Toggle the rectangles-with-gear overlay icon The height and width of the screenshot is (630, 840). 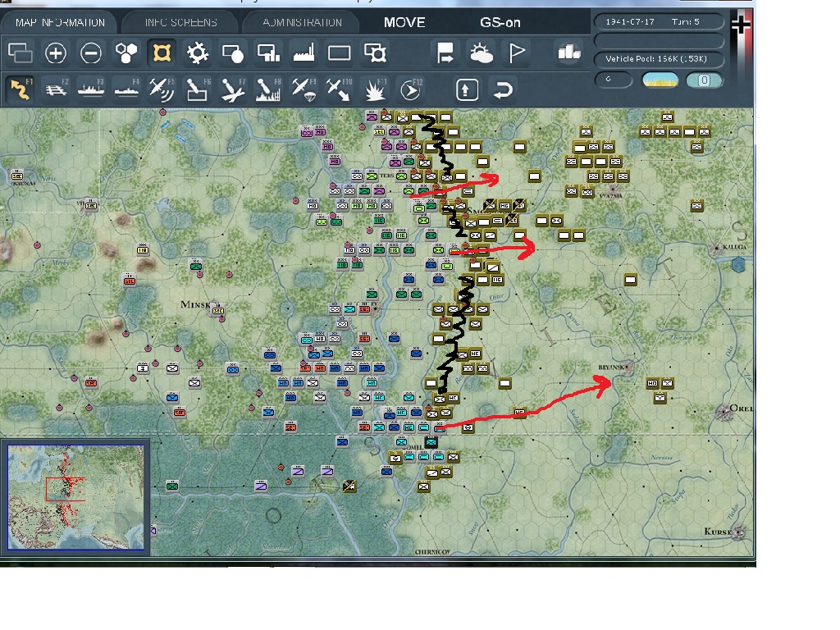tap(375, 53)
